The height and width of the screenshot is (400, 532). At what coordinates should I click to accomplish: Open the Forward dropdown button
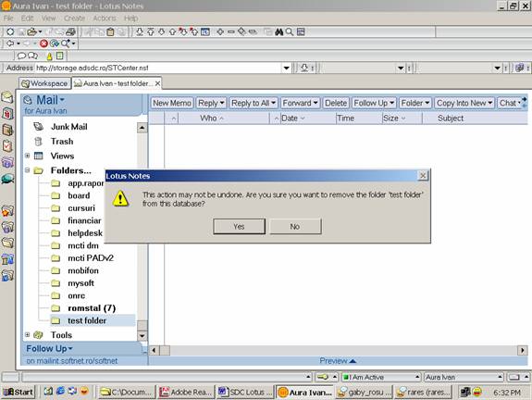(x=301, y=103)
